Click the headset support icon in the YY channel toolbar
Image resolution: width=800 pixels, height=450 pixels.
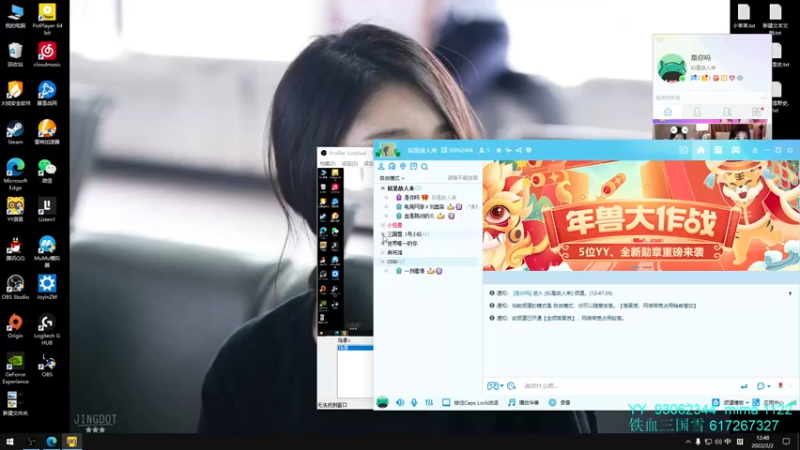tap(392, 166)
